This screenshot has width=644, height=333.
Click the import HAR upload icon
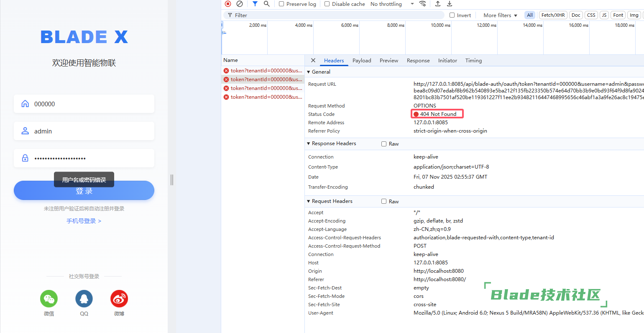click(x=438, y=4)
